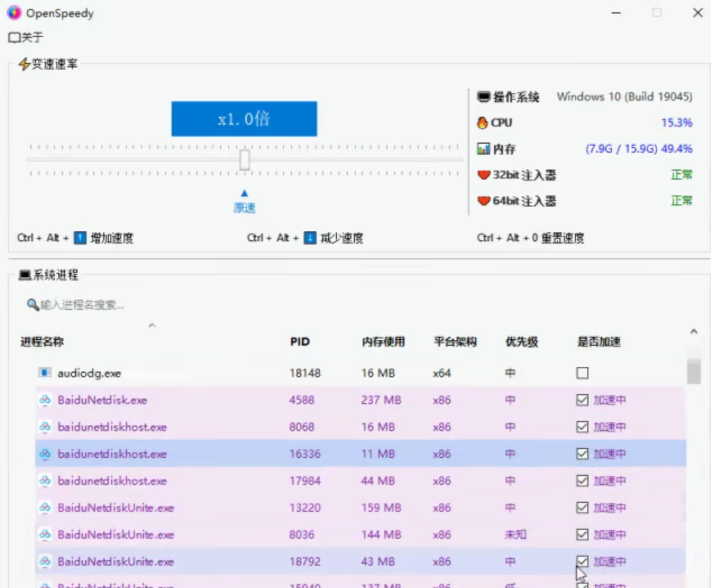711x588 pixels.
Task: Click the CPU usage value 15.3%
Action: pyautogui.click(x=676, y=122)
